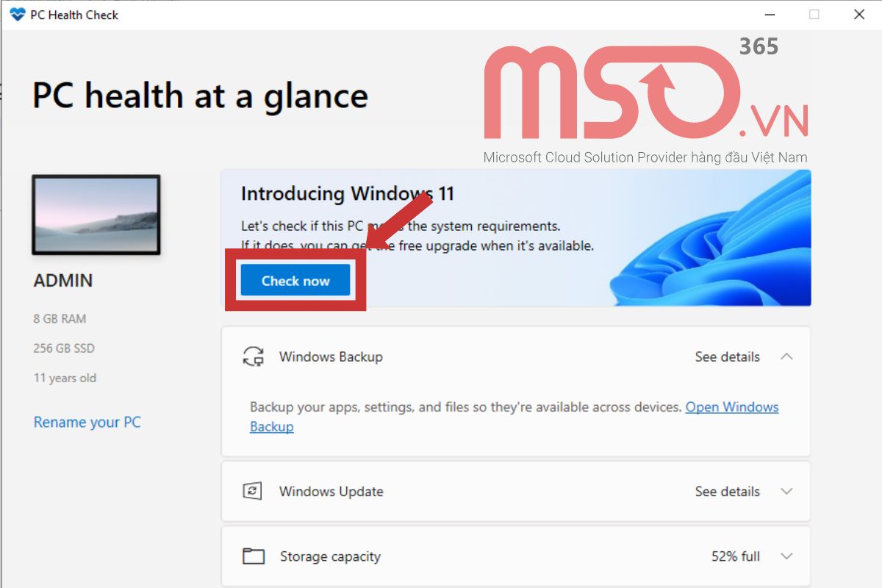Click the Introducing Windows 11 heading
Screen dimensions: 882x588
click(x=348, y=194)
